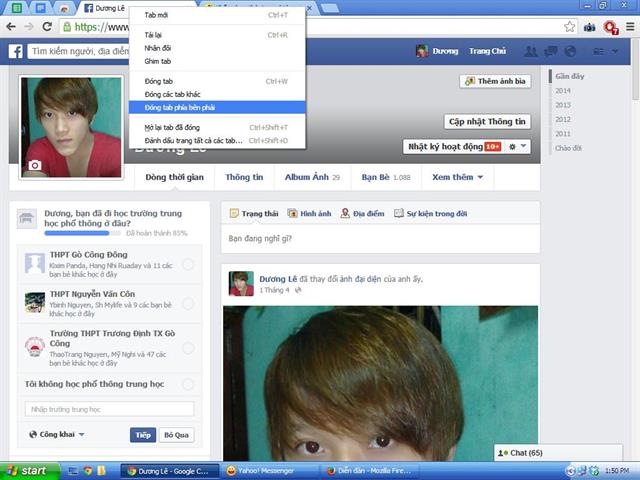Jump to Chào đời in timeline sidebar
Image resolution: width=640 pixels, height=480 pixels.
tap(568, 148)
